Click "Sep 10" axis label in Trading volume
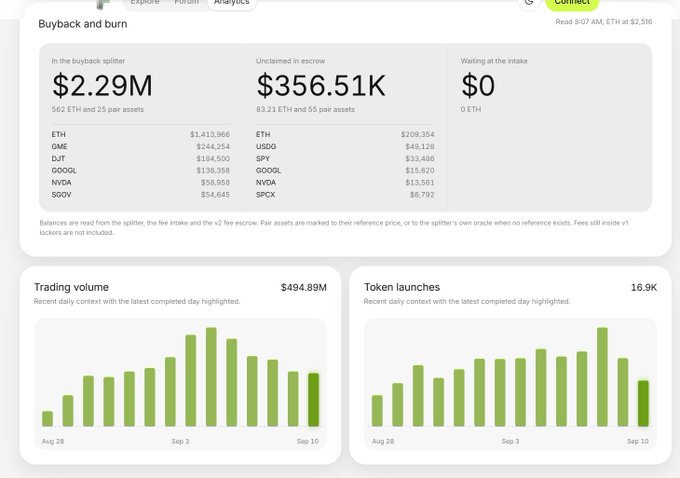 pyautogui.click(x=308, y=441)
